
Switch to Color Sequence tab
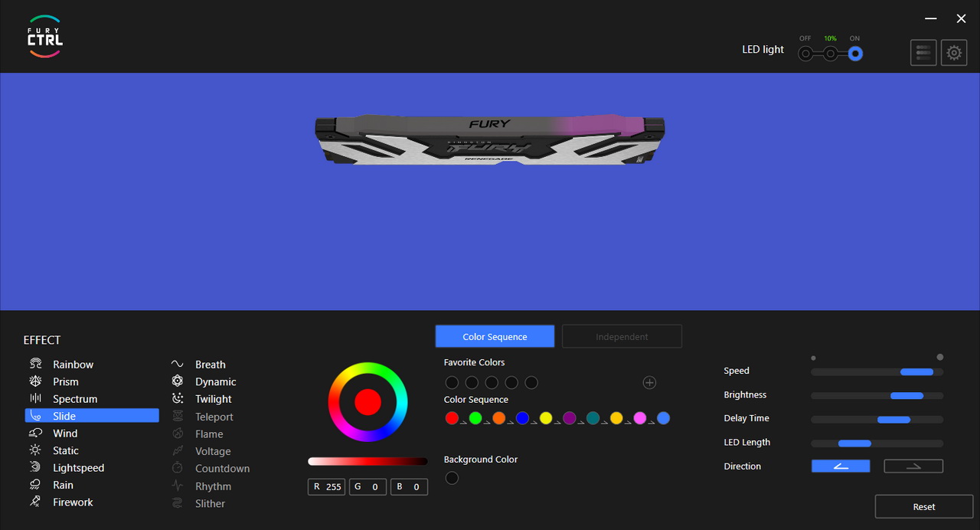pos(495,336)
